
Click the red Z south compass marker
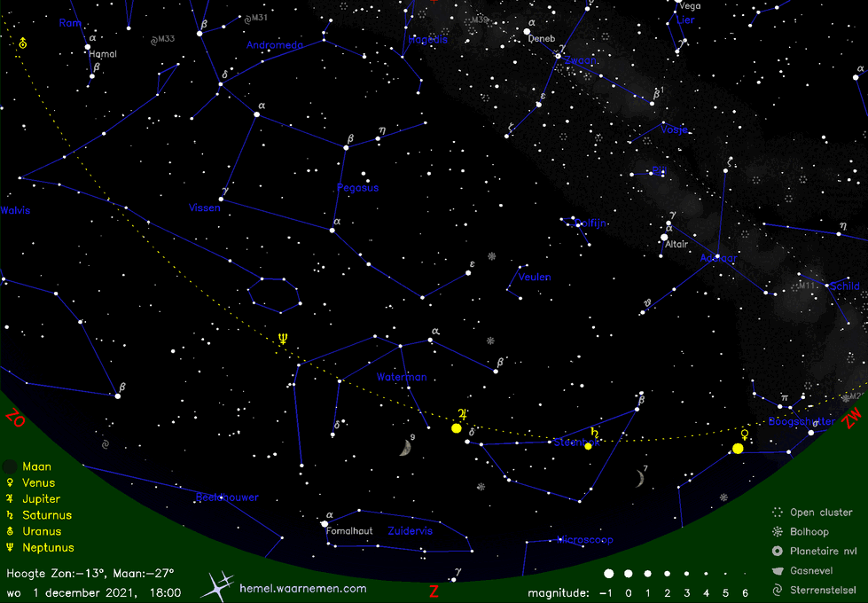(x=434, y=591)
